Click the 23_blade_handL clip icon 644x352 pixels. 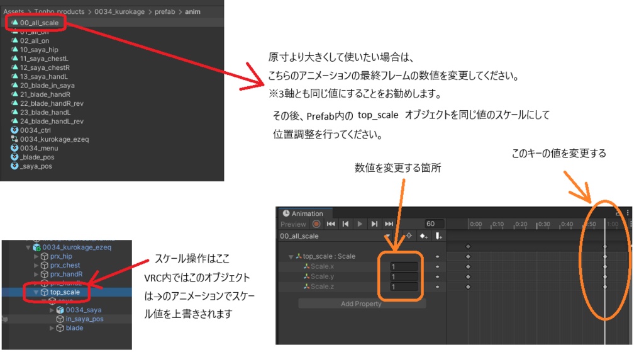[15, 112]
